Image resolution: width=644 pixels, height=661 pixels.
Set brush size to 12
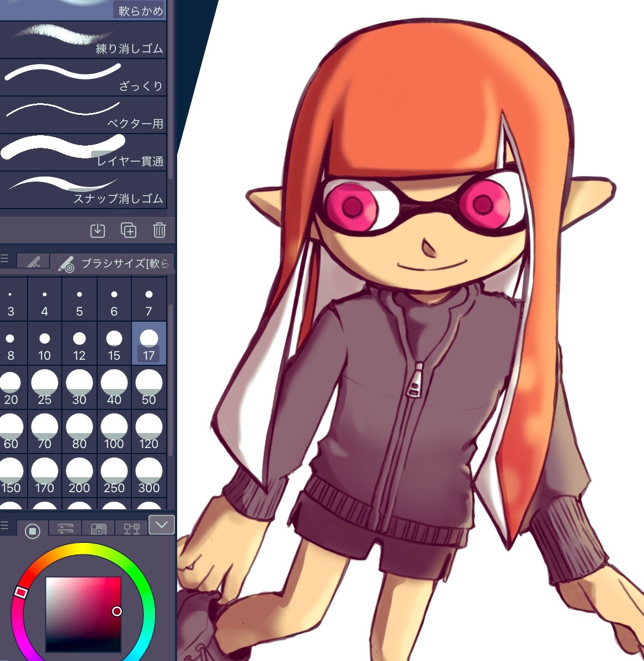click(79, 343)
